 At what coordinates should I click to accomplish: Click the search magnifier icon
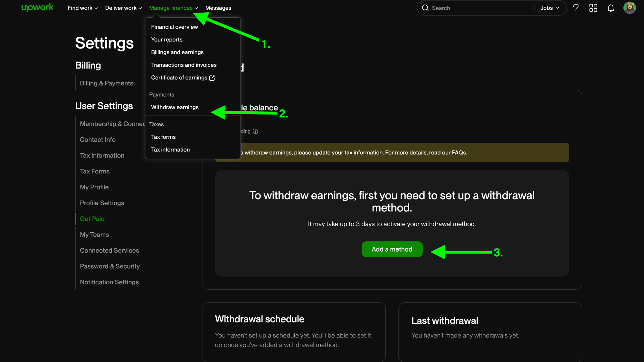tap(425, 8)
